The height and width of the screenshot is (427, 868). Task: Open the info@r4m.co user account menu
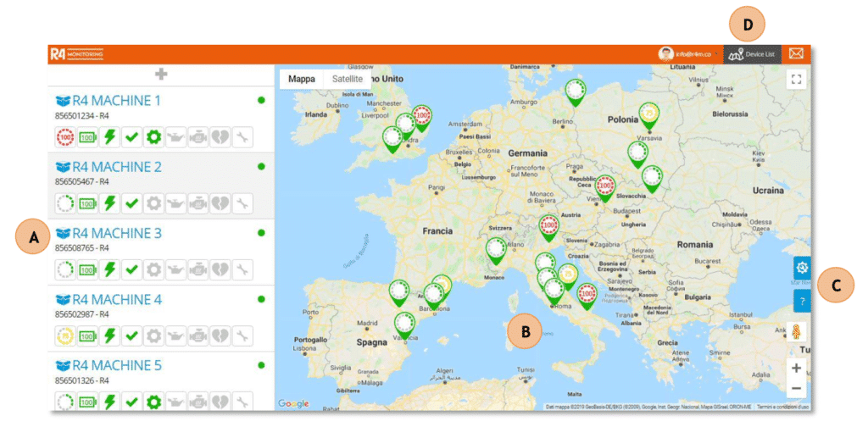coord(688,54)
